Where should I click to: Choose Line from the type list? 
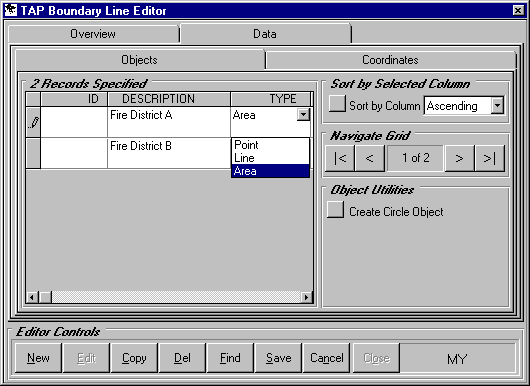coord(270,158)
